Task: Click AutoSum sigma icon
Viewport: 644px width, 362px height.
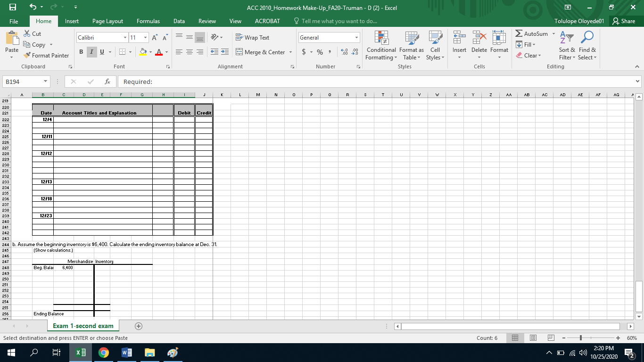Action: (519, 34)
